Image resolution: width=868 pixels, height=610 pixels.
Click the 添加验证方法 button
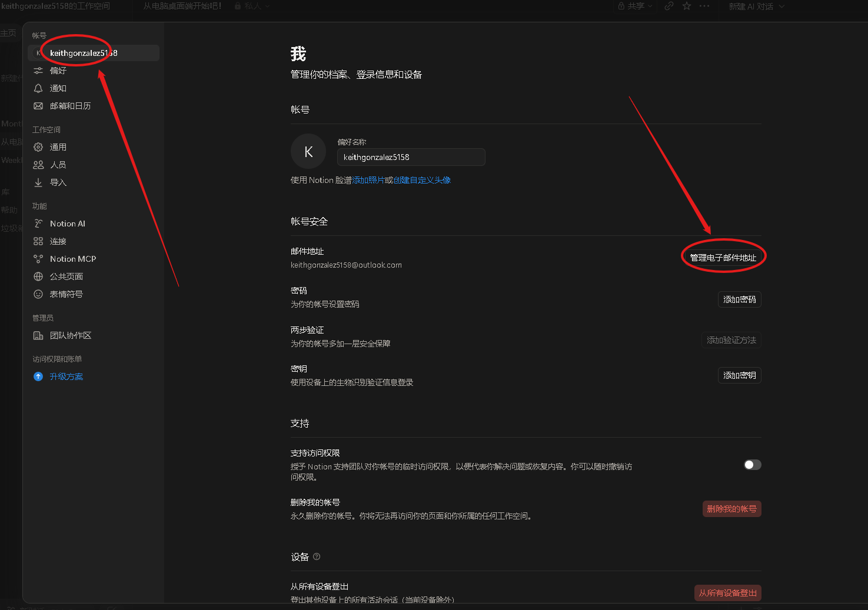(731, 340)
